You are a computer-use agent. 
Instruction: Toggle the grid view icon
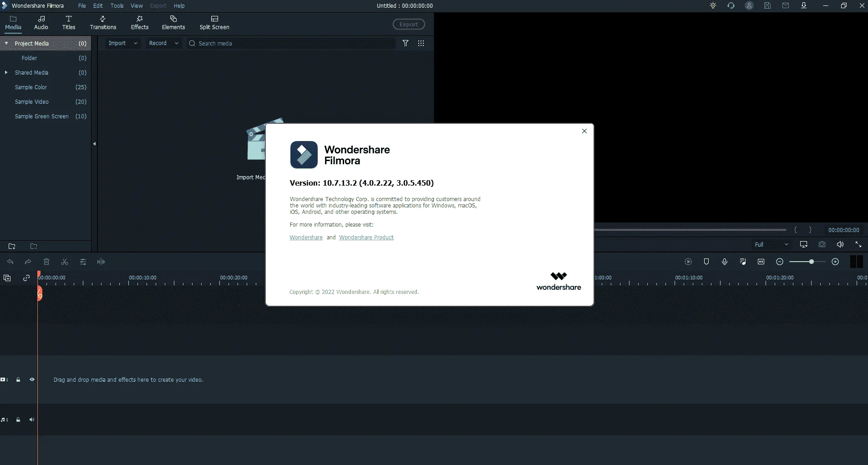[x=421, y=43]
